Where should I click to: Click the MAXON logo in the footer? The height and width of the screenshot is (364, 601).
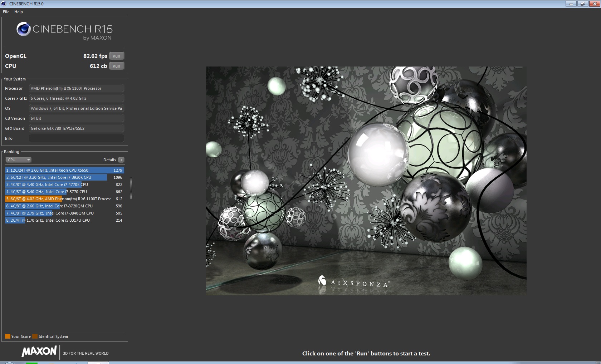pos(39,352)
